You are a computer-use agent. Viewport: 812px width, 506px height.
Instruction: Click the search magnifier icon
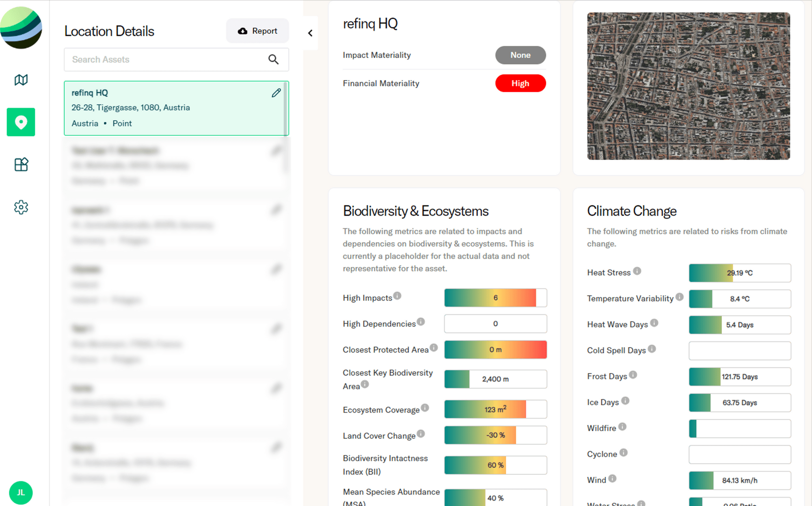point(273,60)
